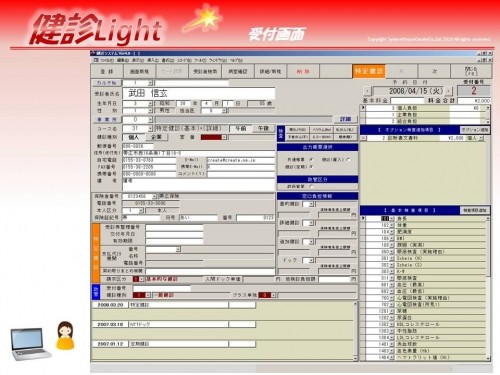
Task: Select the 企業負担 row in the fee list
Action: click(x=423, y=114)
